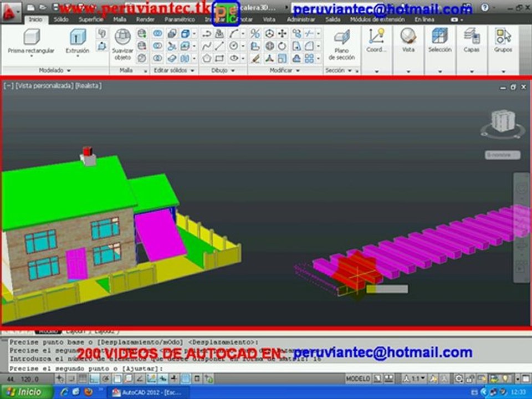Toggle Snap Mode in status bar
This screenshot has height=399, width=532.
71,378
